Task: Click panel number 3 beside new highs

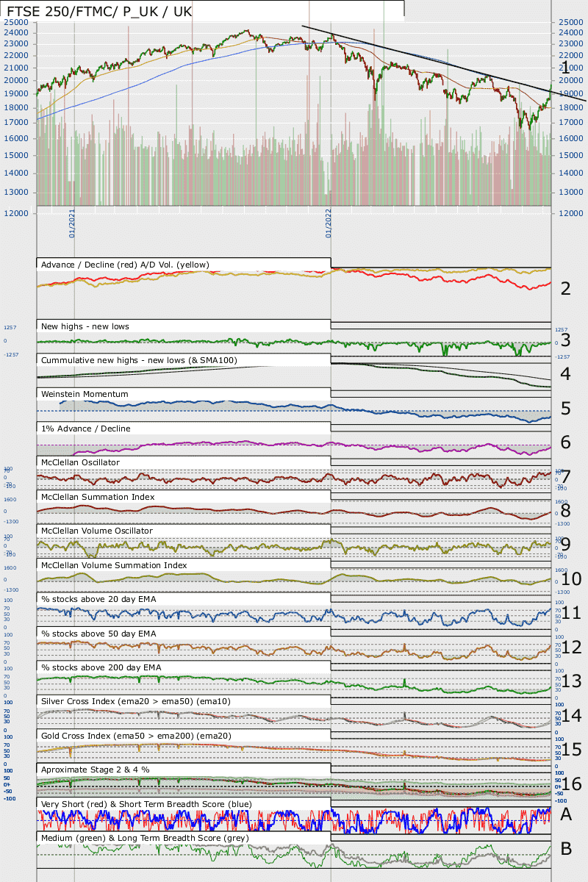Action: [565, 340]
